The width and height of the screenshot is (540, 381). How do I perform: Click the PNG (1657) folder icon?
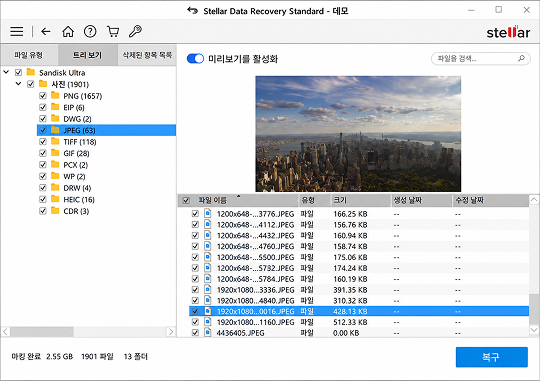(55, 95)
